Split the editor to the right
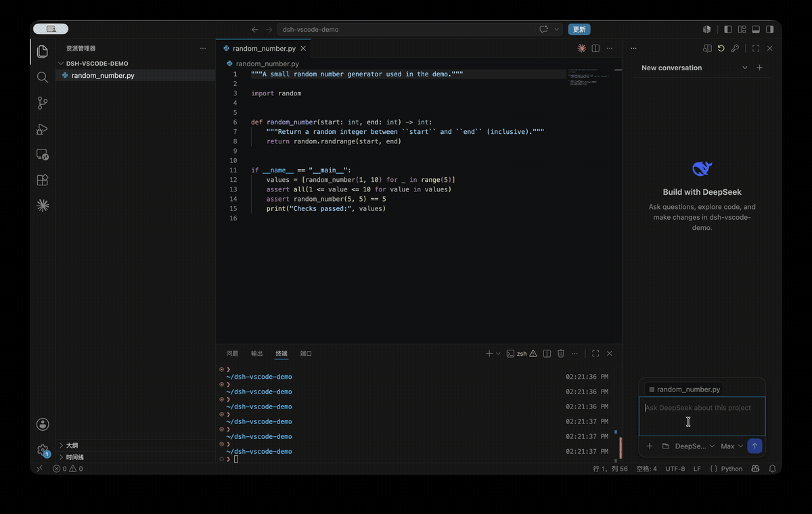The width and height of the screenshot is (812, 514). (595, 49)
